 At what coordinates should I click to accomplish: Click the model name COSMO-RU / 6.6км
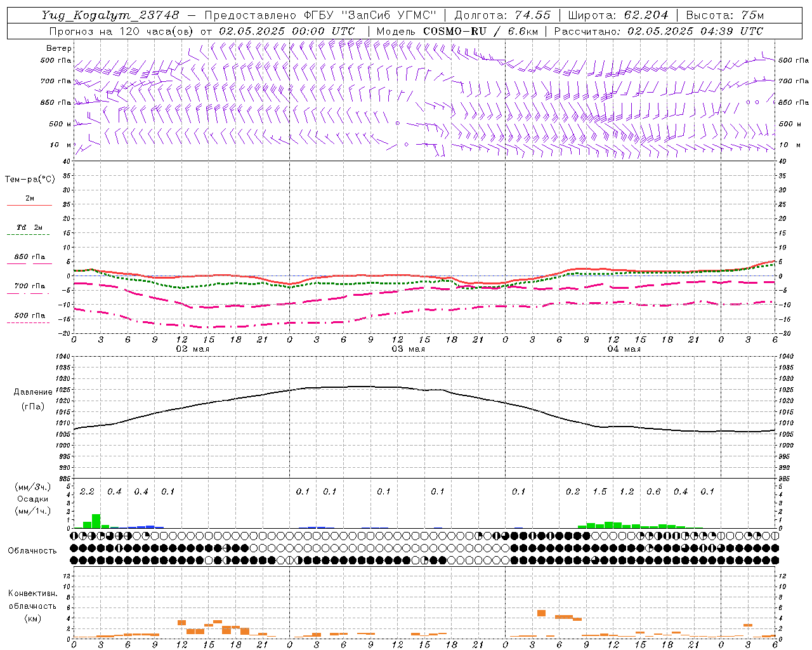coord(480,31)
